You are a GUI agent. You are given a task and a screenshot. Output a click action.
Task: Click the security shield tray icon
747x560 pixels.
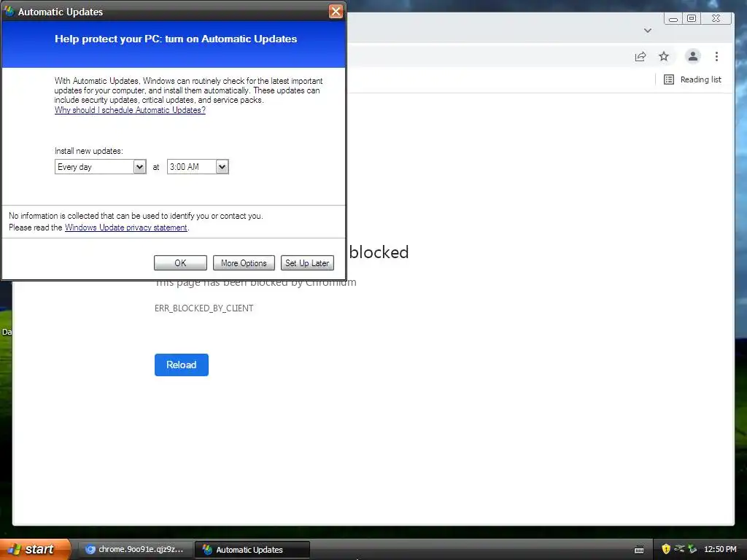(666, 549)
